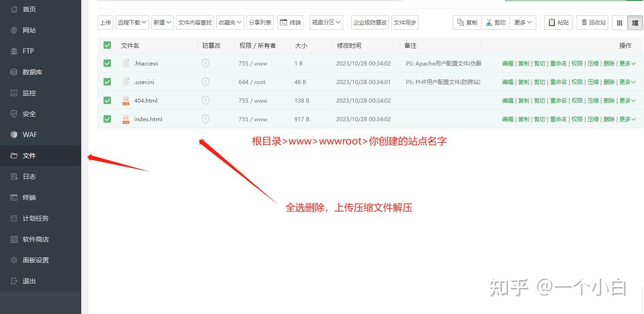Click the tamper-proof shield icon for index.html
The image size is (644, 314).
(x=205, y=119)
